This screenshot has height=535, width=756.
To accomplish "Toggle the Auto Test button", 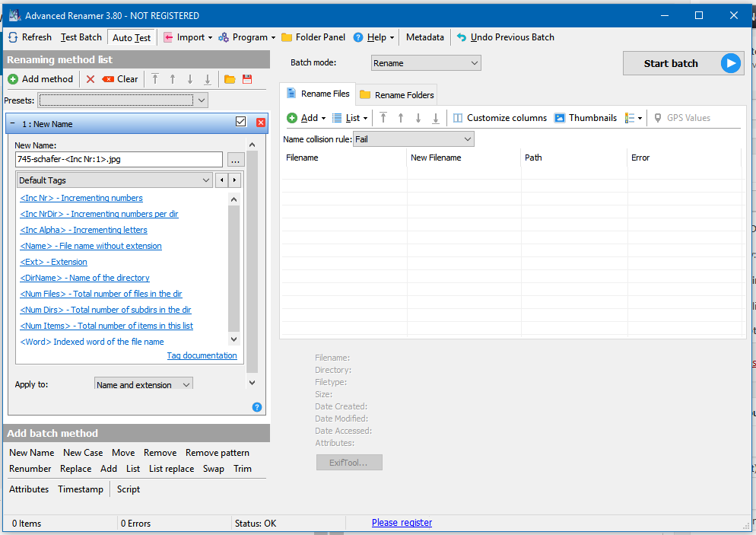I will tap(132, 37).
